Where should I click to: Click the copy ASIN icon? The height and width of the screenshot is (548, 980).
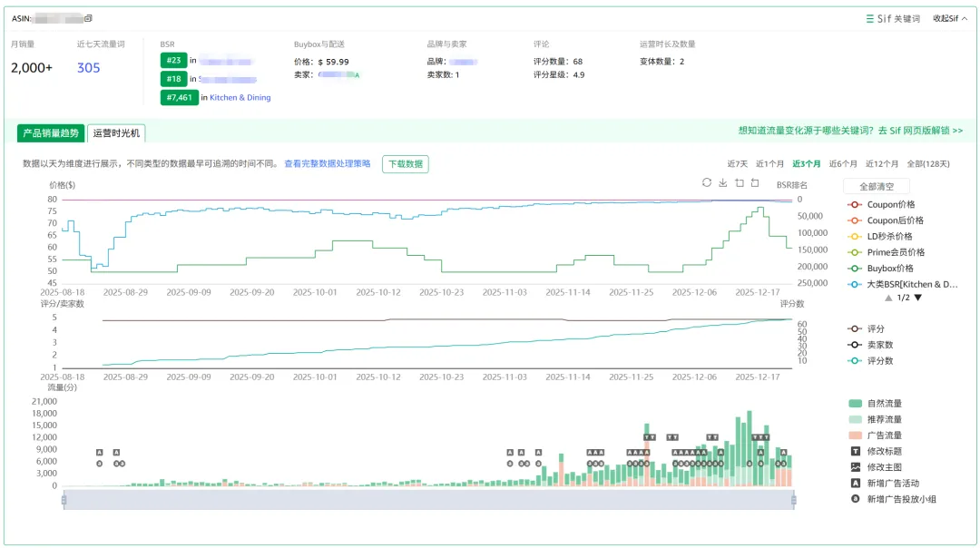point(88,18)
